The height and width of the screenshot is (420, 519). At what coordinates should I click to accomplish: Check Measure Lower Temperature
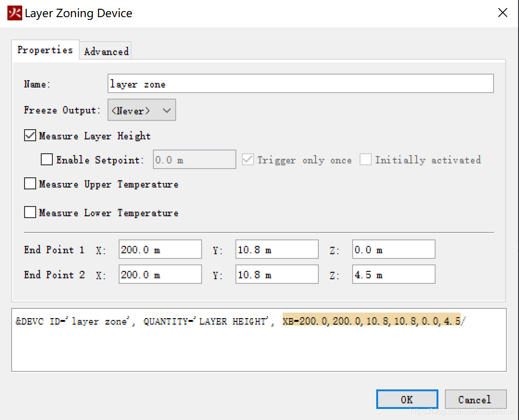(30, 212)
